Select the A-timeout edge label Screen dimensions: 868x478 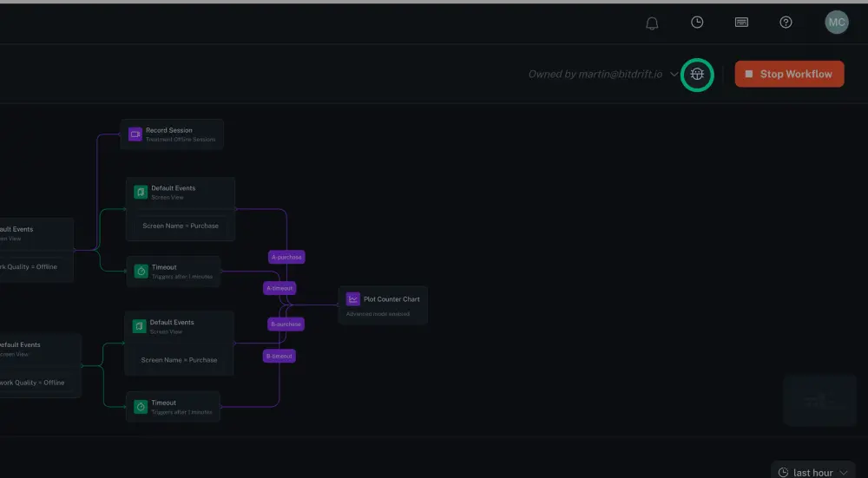click(280, 288)
